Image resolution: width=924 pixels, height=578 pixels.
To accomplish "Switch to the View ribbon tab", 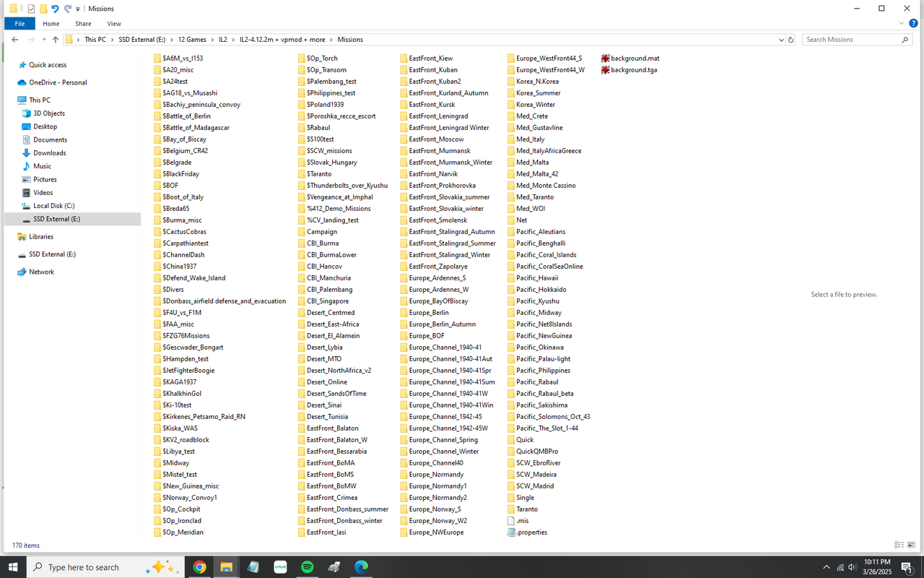I will click(x=113, y=23).
